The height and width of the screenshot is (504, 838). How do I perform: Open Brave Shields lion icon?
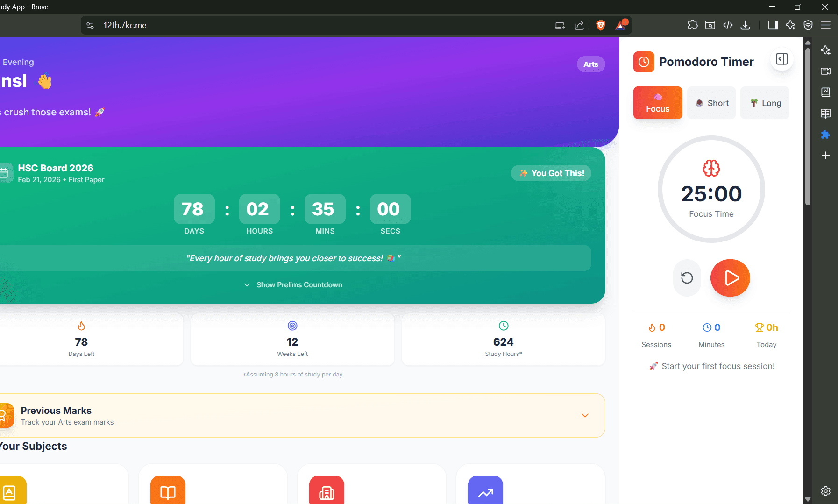[601, 25]
